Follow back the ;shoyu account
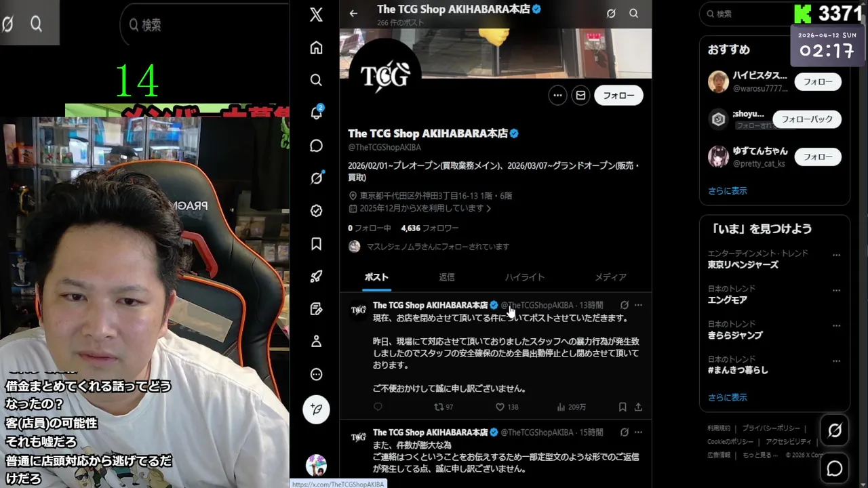 coord(807,119)
